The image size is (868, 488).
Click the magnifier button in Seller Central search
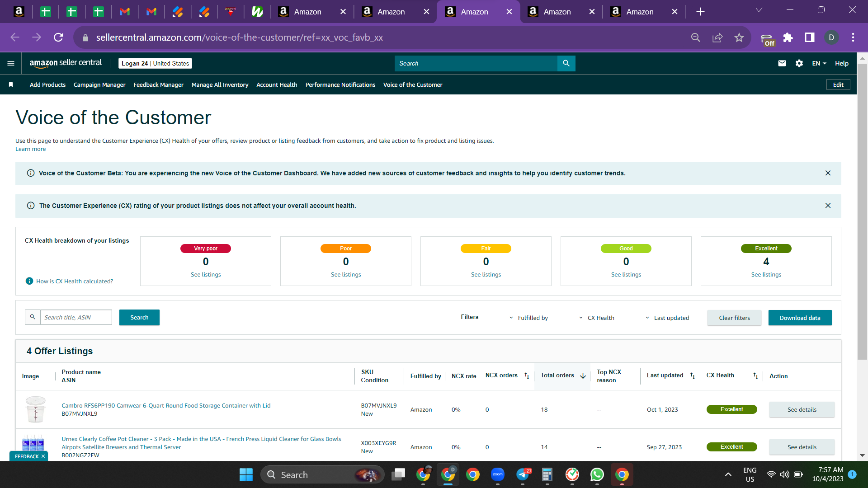[x=566, y=63]
